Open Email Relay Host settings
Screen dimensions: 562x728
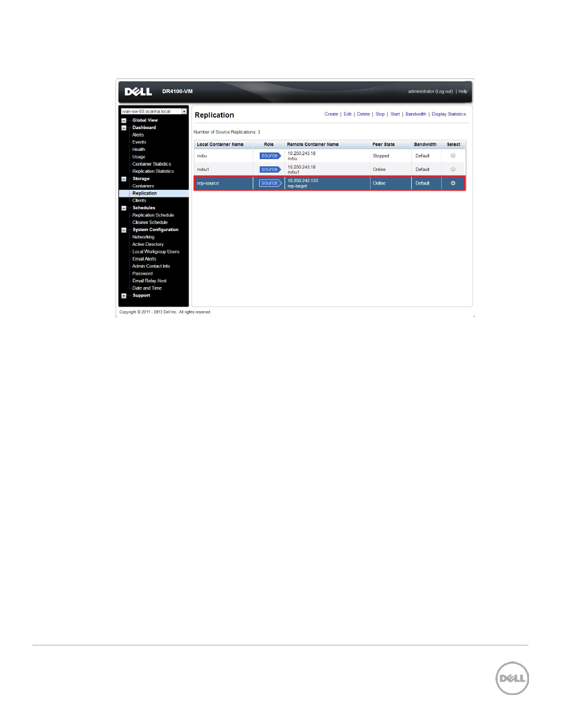[149, 281]
